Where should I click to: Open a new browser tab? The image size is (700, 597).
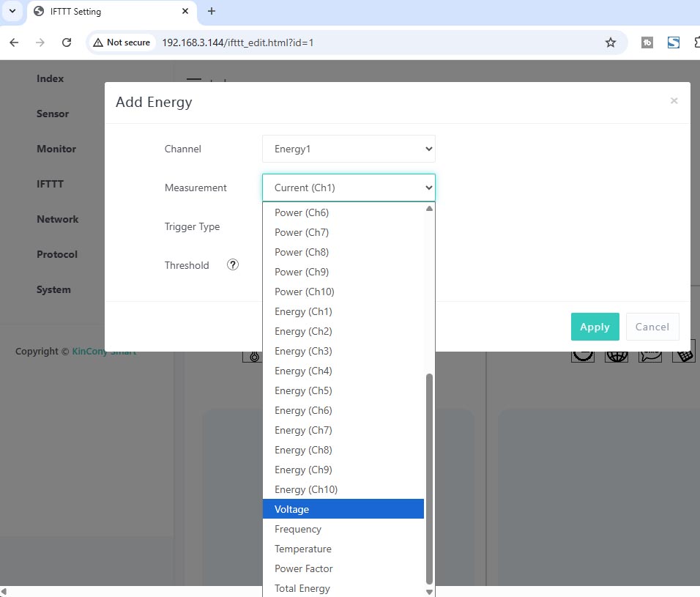pyautogui.click(x=212, y=11)
